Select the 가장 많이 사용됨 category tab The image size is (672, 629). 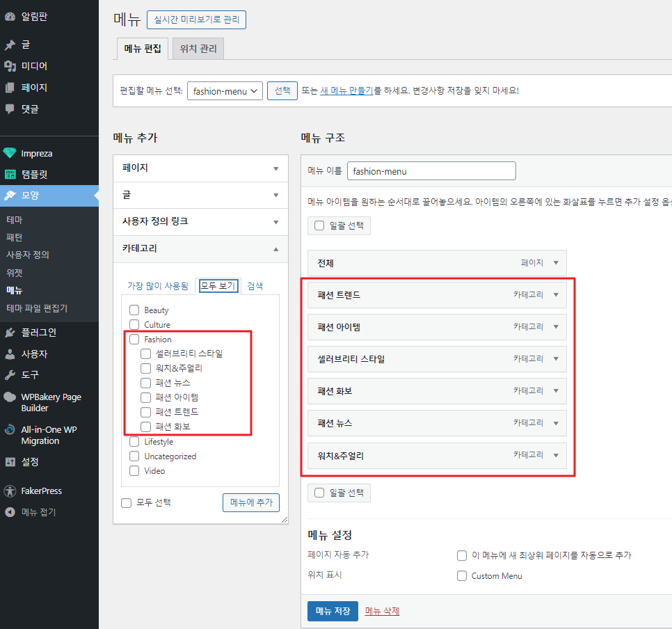tap(158, 286)
